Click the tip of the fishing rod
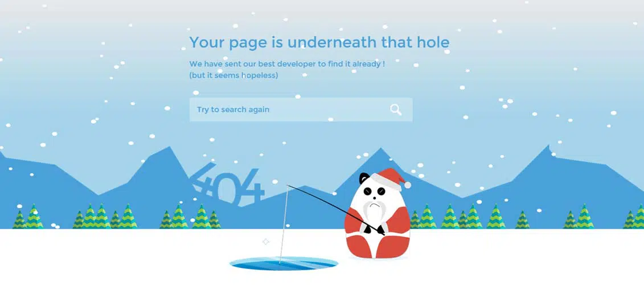This screenshot has height=285, width=644. (288, 186)
